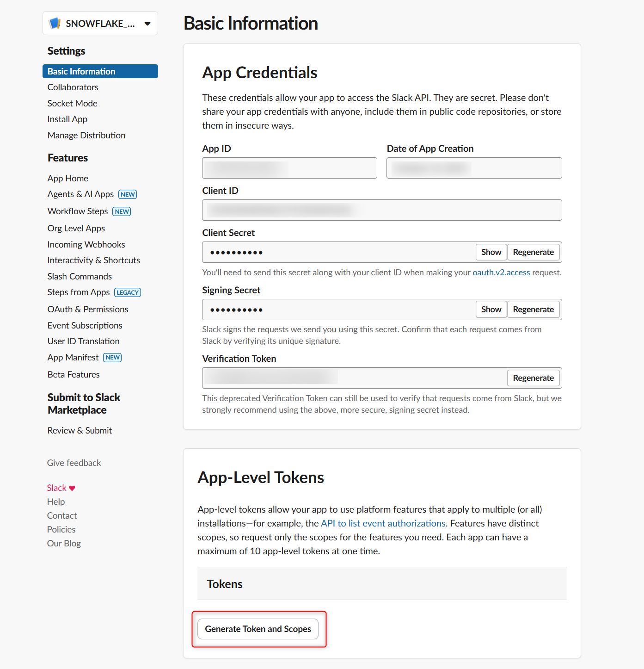Click the App ID field

pos(289,168)
